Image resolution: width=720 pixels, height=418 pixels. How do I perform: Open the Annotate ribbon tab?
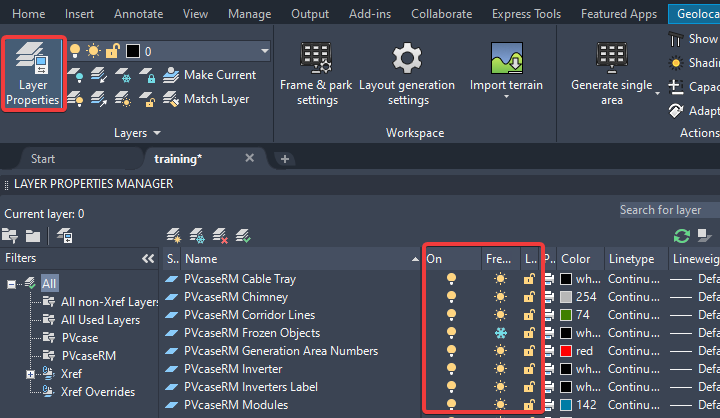point(138,14)
